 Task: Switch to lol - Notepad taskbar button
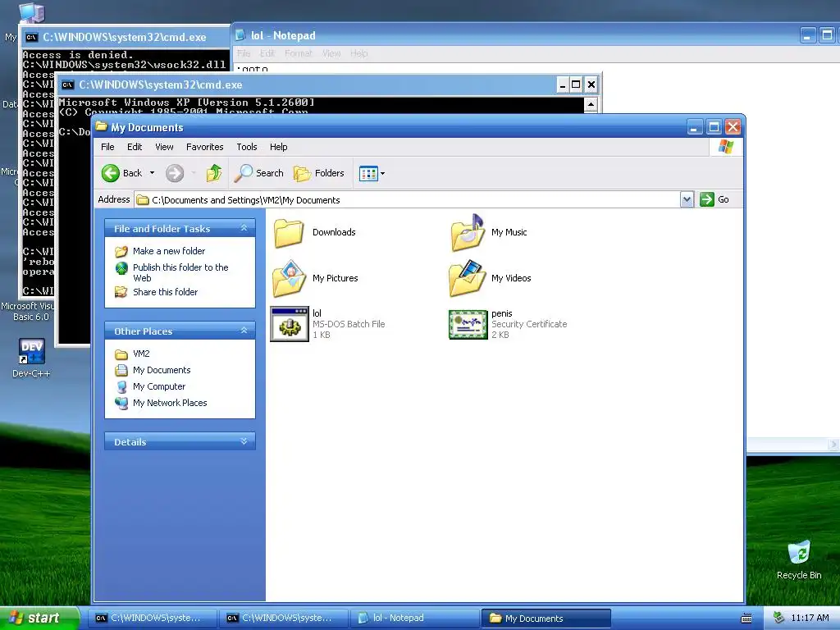[414, 619]
